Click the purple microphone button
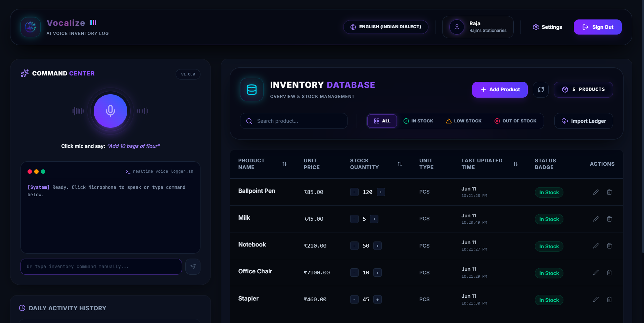 point(110,111)
